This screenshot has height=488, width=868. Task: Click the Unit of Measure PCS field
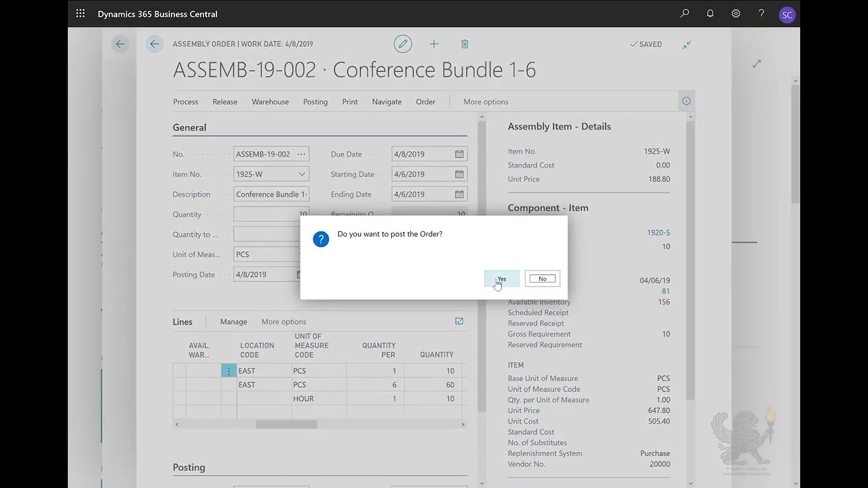[266, 254]
